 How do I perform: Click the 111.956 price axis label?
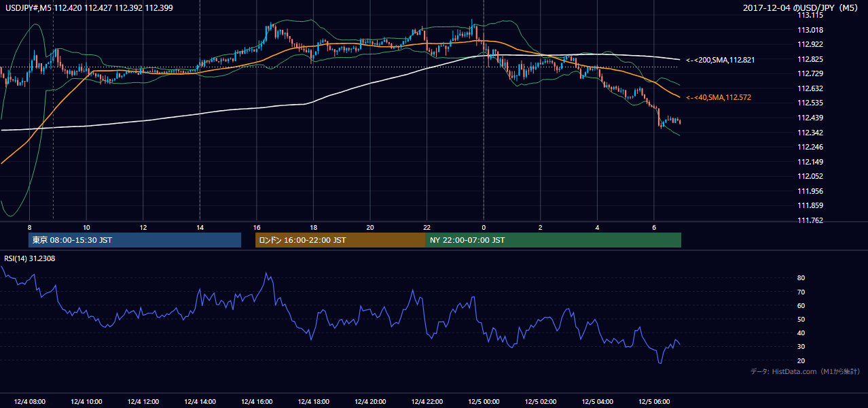click(x=810, y=191)
